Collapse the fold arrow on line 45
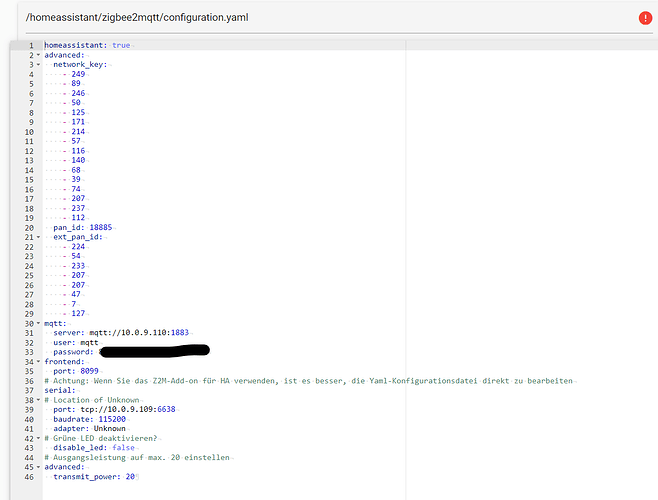Image resolution: width=658 pixels, height=500 pixels. (38, 467)
